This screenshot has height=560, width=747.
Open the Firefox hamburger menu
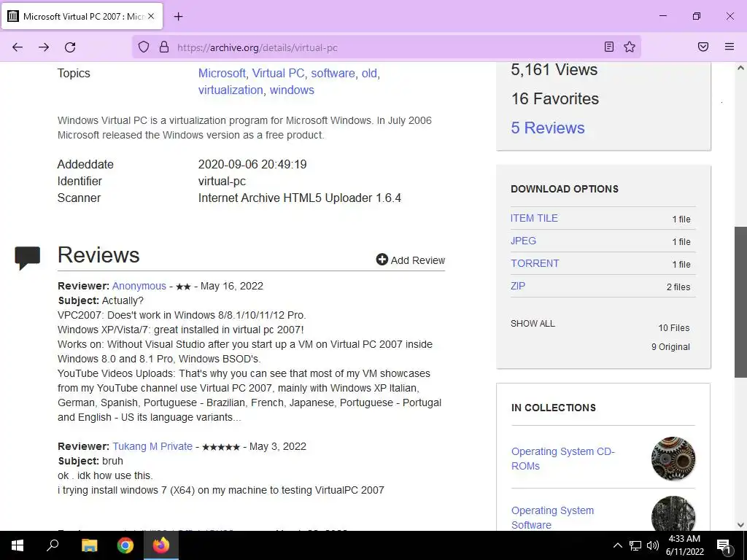click(729, 47)
